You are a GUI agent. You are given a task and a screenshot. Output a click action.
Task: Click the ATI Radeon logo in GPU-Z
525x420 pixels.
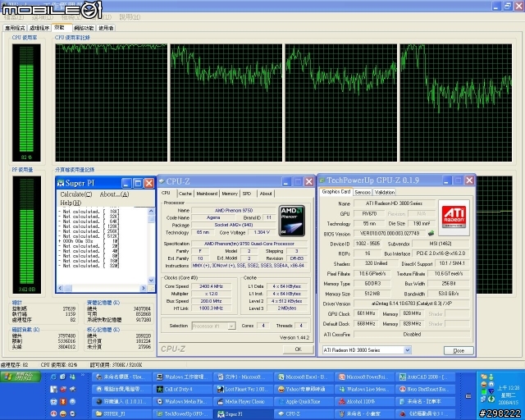454,217
